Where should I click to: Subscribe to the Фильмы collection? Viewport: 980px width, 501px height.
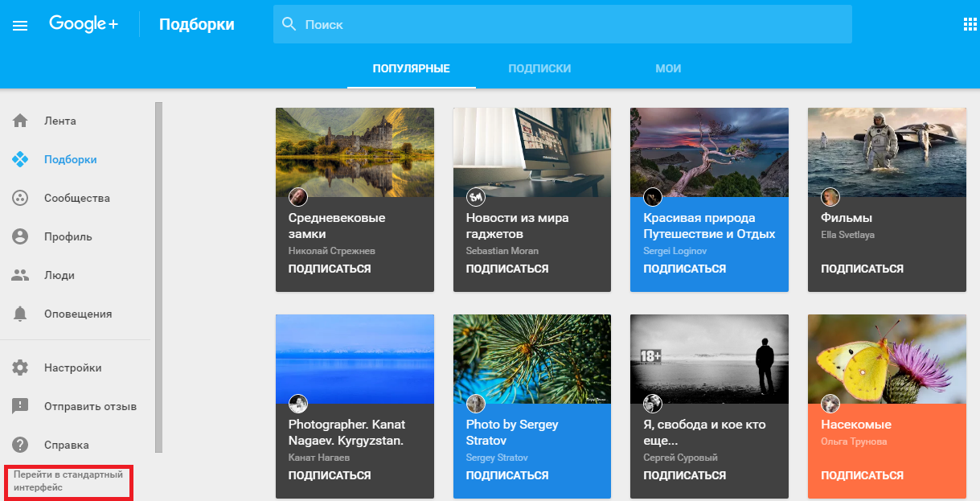coord(862,269)
